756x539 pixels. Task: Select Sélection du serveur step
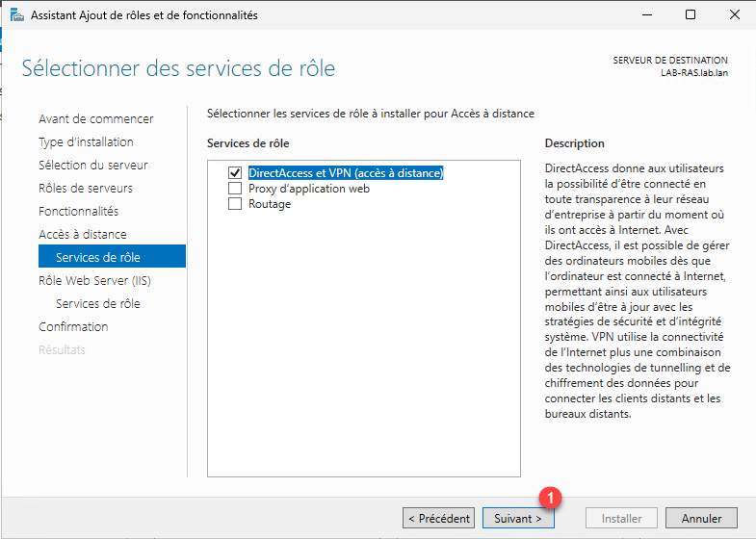coord(92,166)
